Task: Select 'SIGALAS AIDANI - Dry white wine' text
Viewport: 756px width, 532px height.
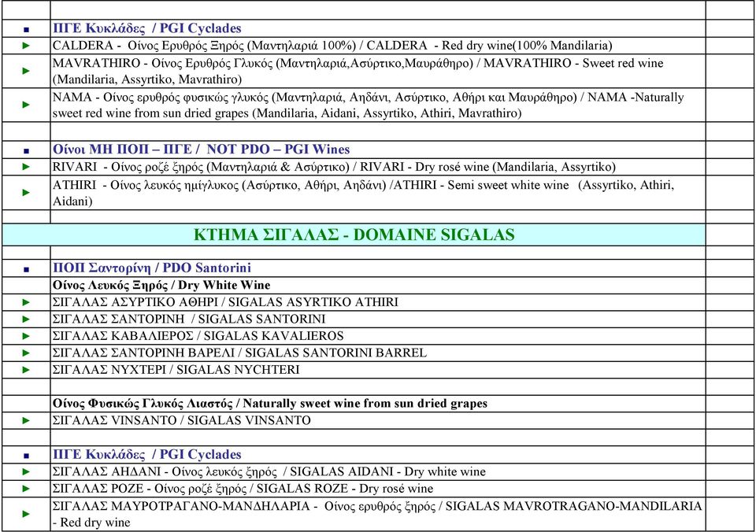Action: point(269,471)
